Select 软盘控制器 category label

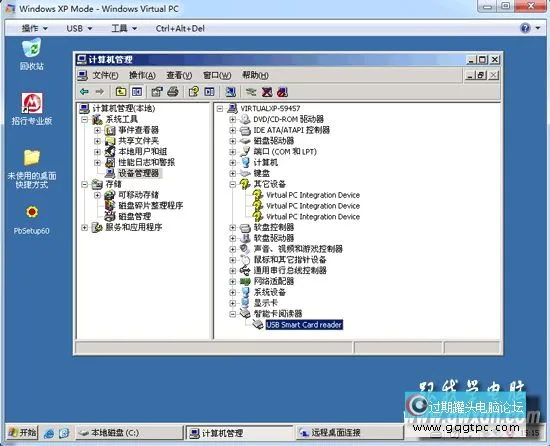[x=274, y=228]
